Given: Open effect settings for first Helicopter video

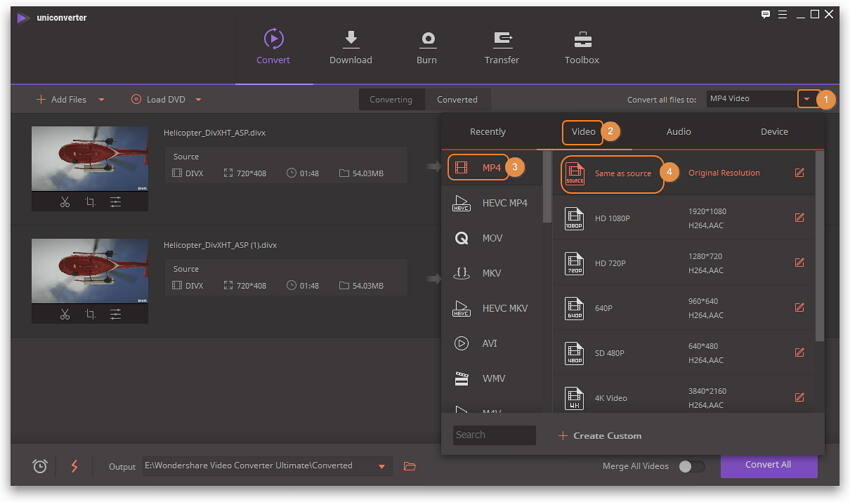Looking at the screenshot, I should click(115, 202).
